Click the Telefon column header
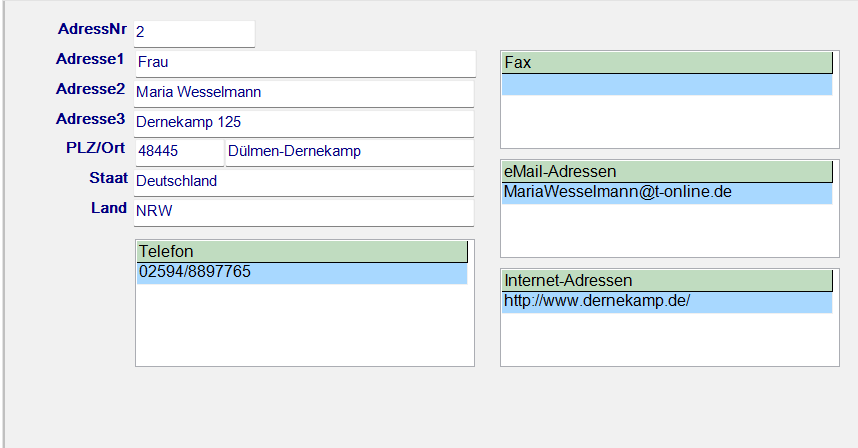 302,251
